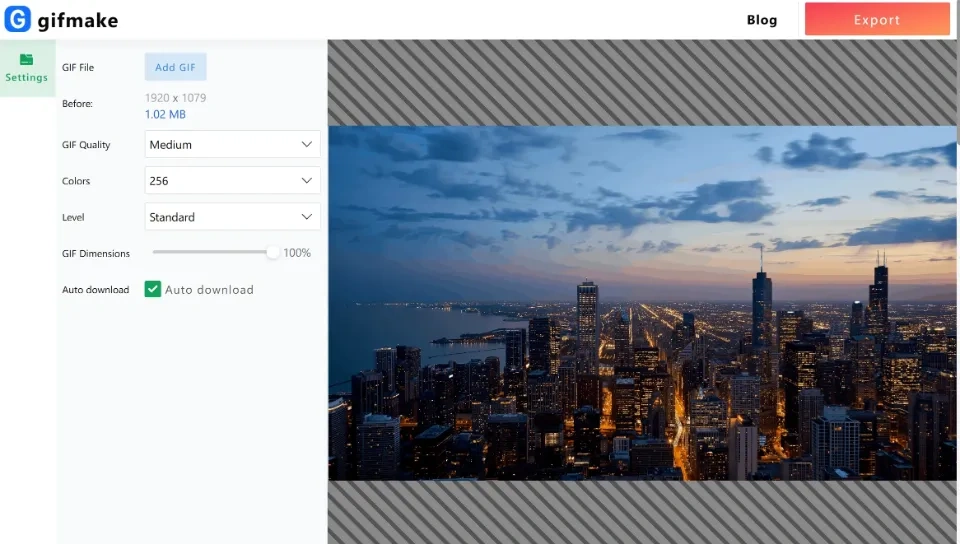
Task: Switch to the Settings tab label
Action: click(27, 78)
